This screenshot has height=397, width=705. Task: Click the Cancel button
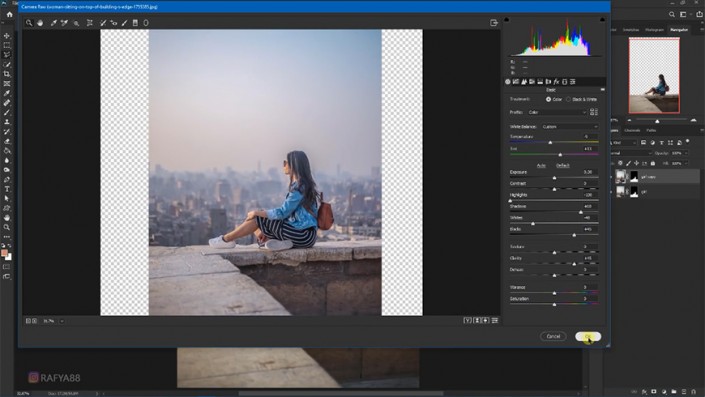coord(553,336)
